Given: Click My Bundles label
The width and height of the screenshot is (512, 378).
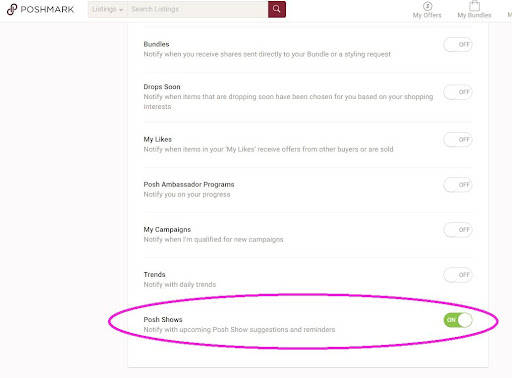Looking at the screenshot, I should pos(474,15).
